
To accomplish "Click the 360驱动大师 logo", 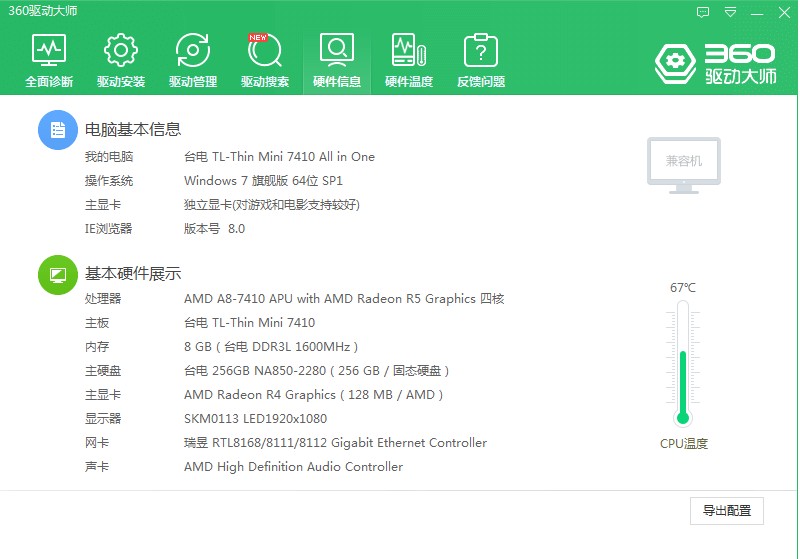I will pos(715,64).
